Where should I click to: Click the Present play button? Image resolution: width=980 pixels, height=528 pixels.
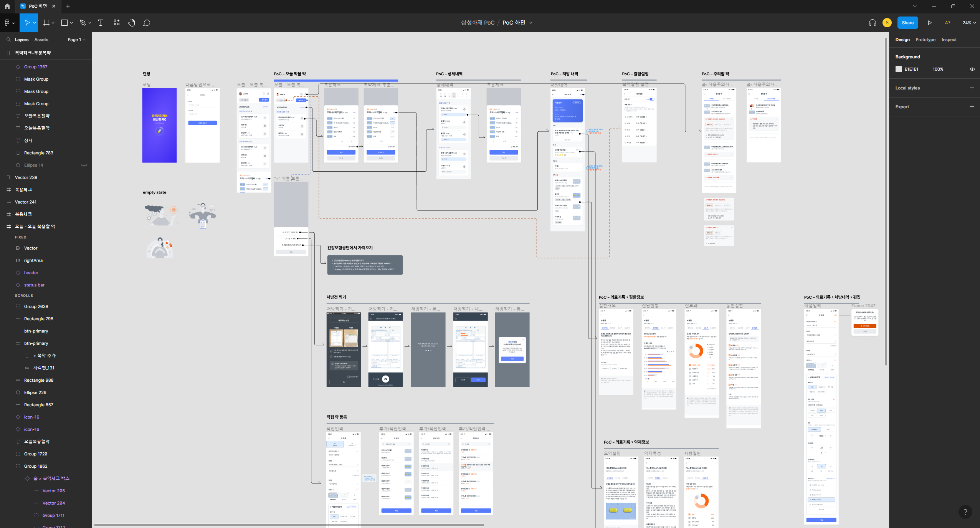929,23
